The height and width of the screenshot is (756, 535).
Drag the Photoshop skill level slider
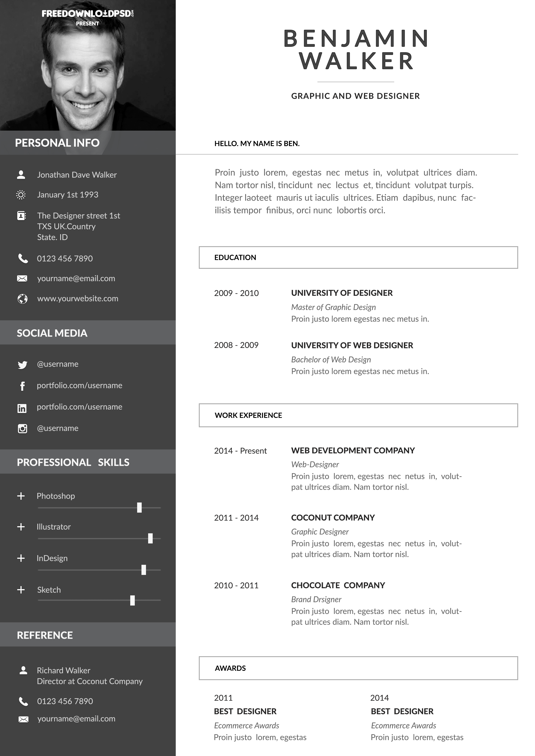coord(141,508)
